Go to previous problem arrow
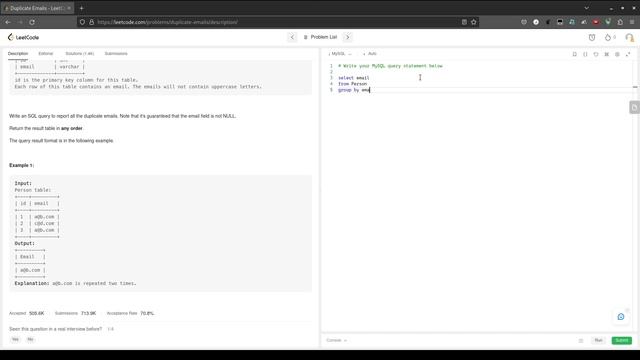The width and height of the screenshot is (640, 360). click(292, 37)
